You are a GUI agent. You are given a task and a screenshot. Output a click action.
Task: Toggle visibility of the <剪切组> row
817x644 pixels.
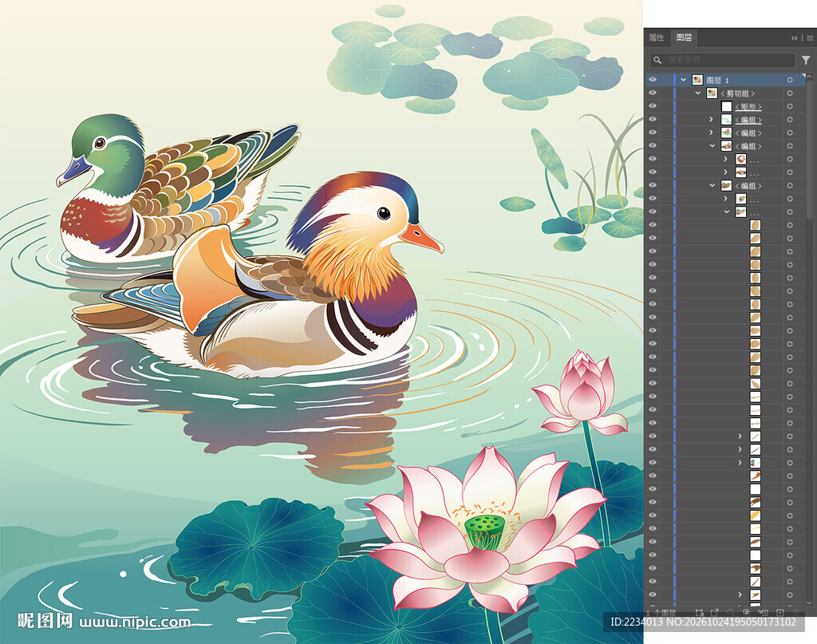click(x=653, y=93)
